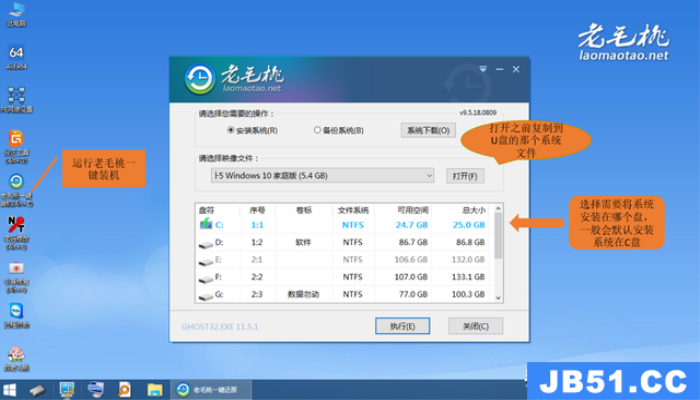This screenshot has width=700, height=400.
Task: Launch the TeamViewer remote assist icon
Action: click(17, 316)
